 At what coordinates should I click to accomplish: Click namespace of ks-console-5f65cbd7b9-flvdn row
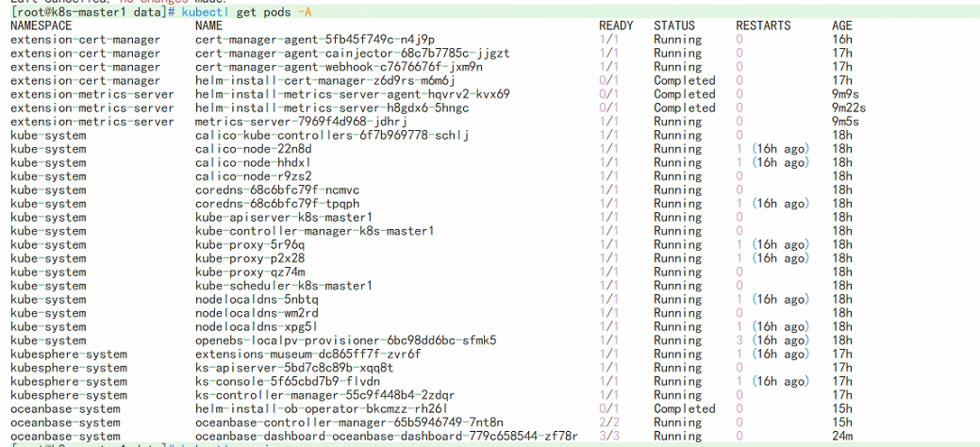tap(69, 382)
